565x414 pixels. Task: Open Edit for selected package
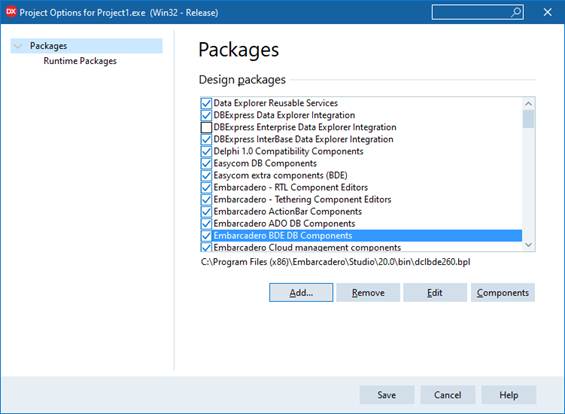(x=435, y=293)
